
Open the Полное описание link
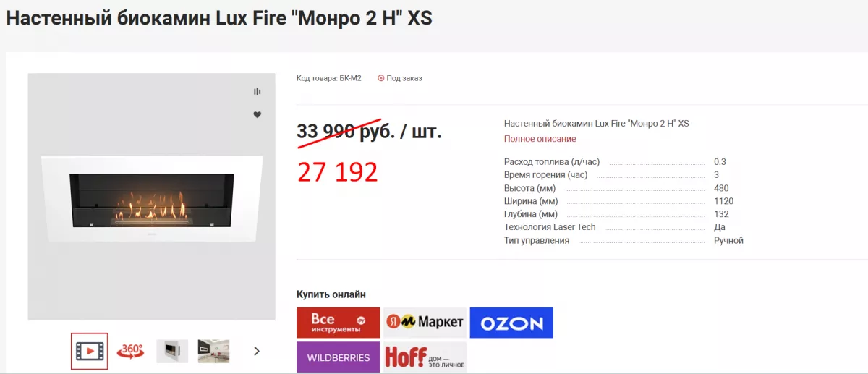tap(540, 139)
